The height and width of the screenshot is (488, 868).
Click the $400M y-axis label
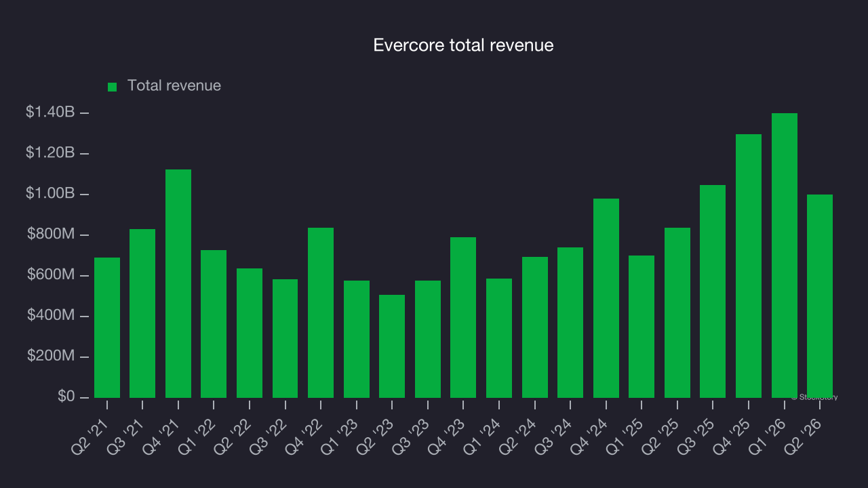tap(51, 316)
